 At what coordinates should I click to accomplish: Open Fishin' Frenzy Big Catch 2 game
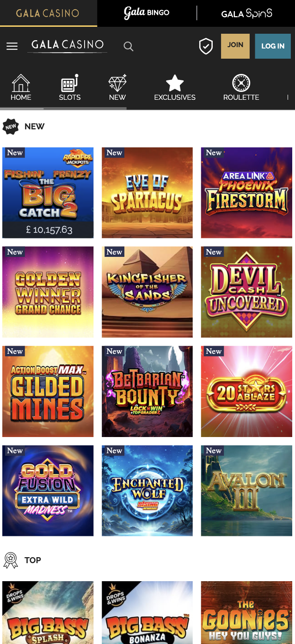(x=48, y=193)
